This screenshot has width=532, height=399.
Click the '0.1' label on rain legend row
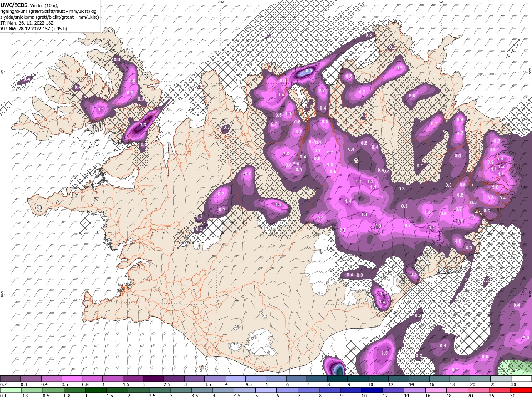(x=3, y=396)
